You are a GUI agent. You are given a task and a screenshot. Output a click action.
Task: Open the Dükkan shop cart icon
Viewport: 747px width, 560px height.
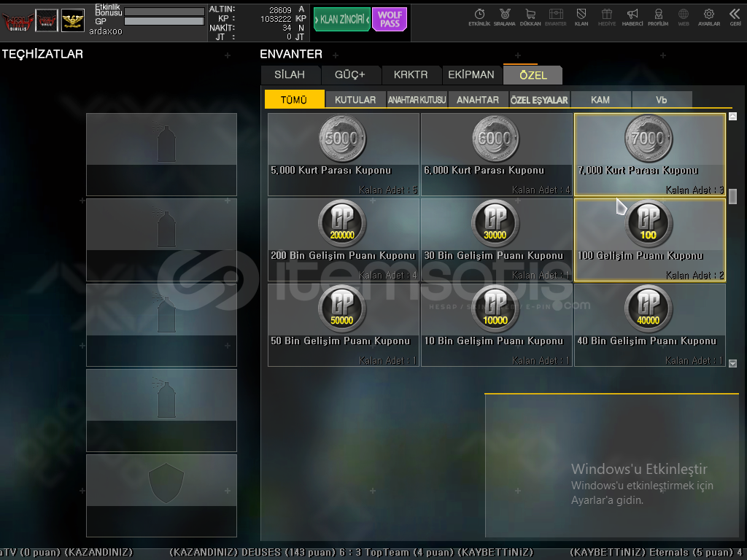[x=530, y=17]
